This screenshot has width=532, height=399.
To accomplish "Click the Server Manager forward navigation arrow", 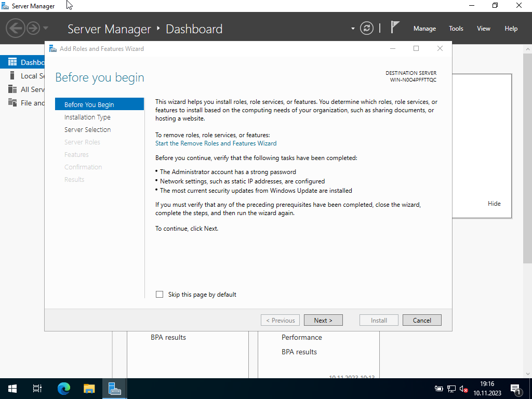I will tap(33, 28).
